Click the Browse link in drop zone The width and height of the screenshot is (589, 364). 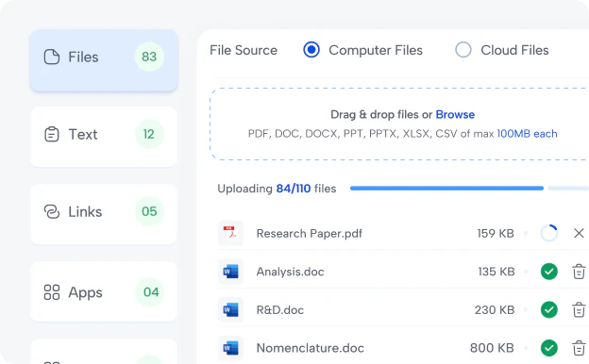455,114
